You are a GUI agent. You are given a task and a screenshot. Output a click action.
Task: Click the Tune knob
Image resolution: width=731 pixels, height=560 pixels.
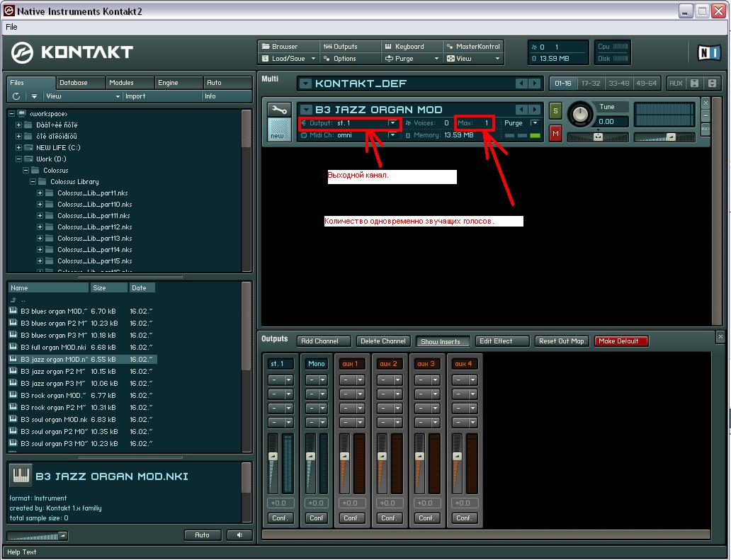(580, 114)
